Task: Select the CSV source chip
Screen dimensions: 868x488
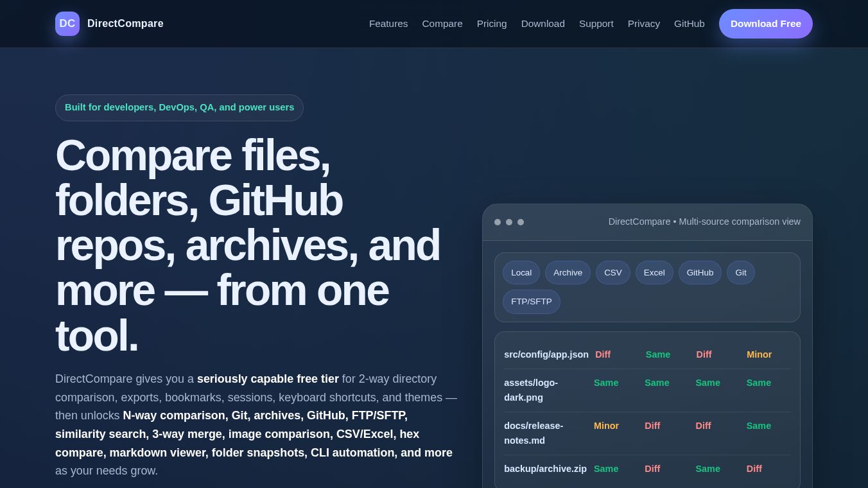Action: click(613, 273)
